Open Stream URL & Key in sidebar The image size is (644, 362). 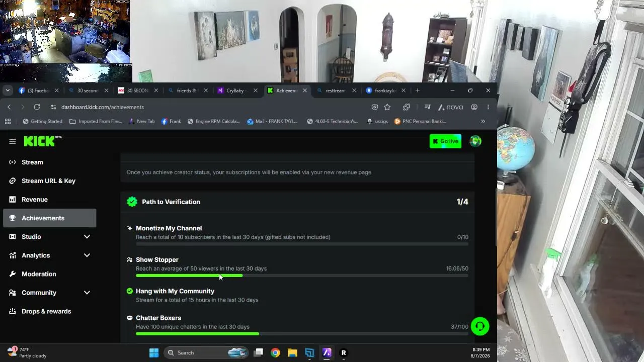(x=49, y=181)
